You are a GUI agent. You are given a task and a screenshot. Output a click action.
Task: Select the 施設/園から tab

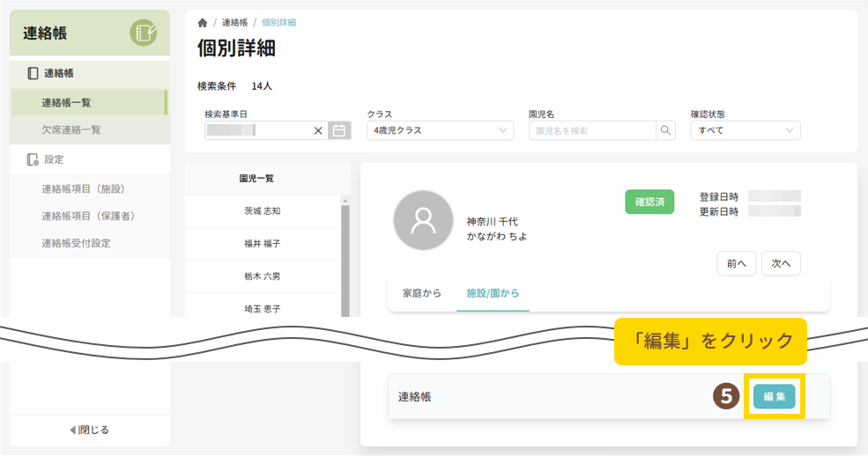(493, 292)
